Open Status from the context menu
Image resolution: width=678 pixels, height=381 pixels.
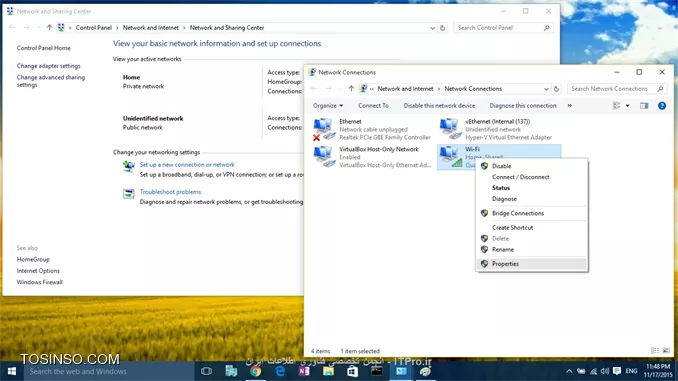point(532,188)
